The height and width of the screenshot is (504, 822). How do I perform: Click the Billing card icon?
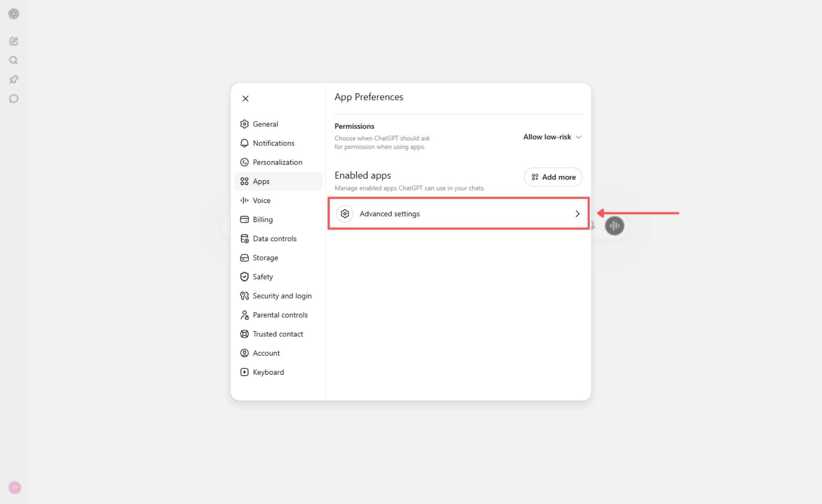(244, 219)
